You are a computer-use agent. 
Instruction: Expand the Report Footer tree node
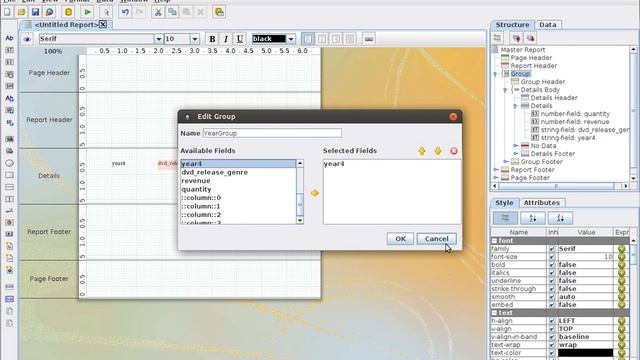496,170
